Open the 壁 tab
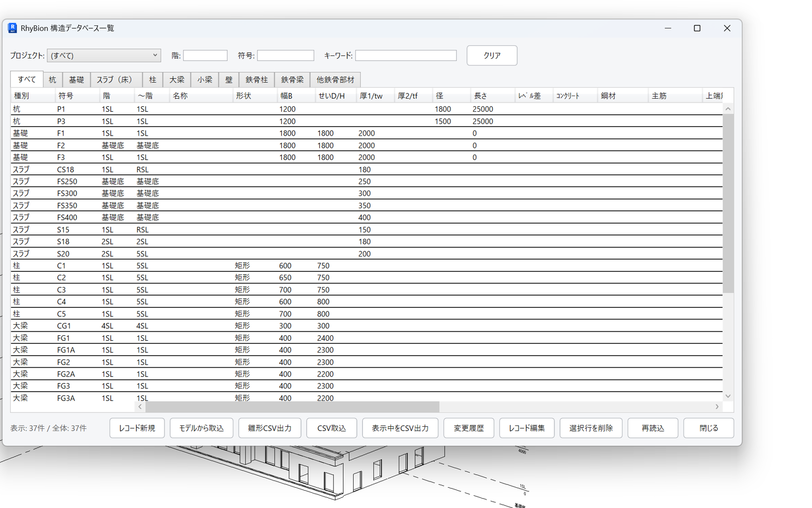The image size is (812, 508). click(229, 80)
